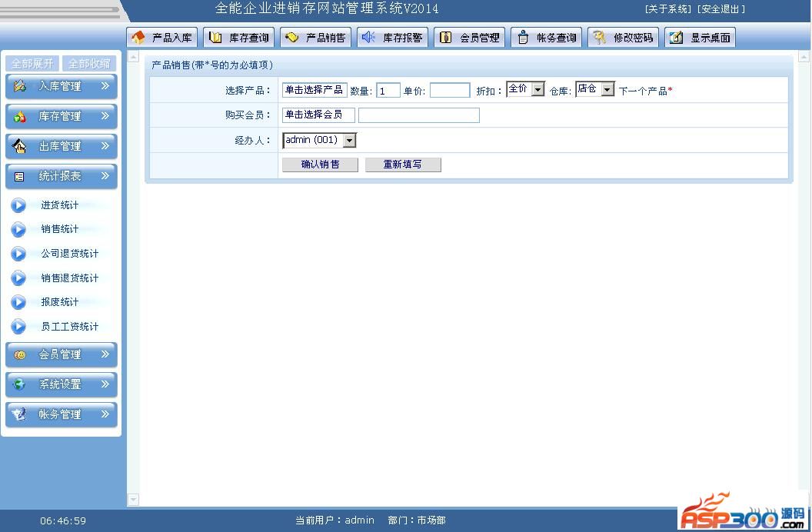Click the 部门：市场部 status text
The height and width of the screenshot is (532, 812).
point(417,520)
